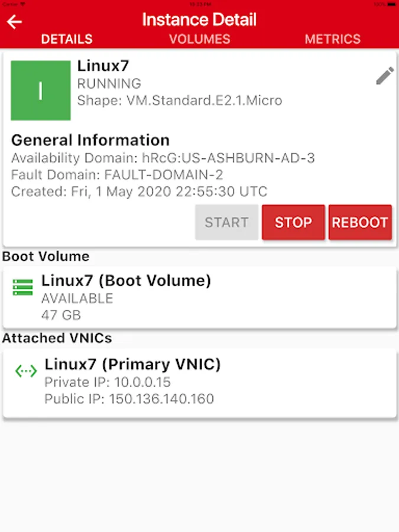This screenshot has height=532, width=399.
Task: Open the METRICS tab
Action: (x=332, y=39)
